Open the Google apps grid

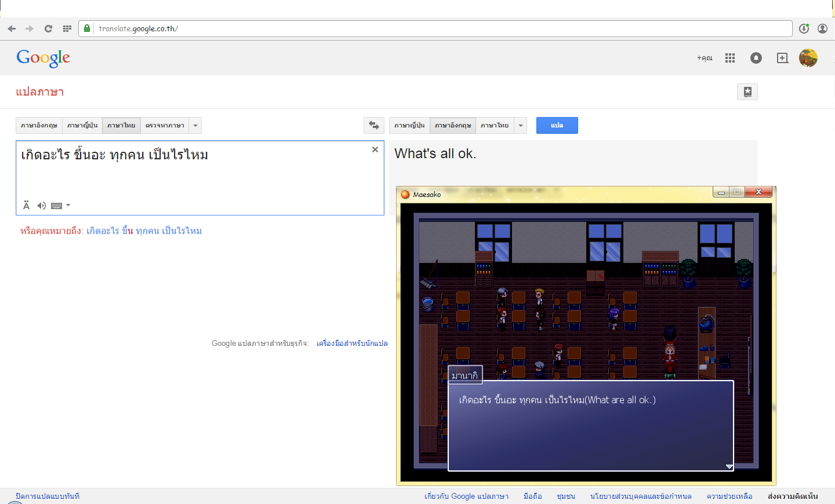point(730,58)
